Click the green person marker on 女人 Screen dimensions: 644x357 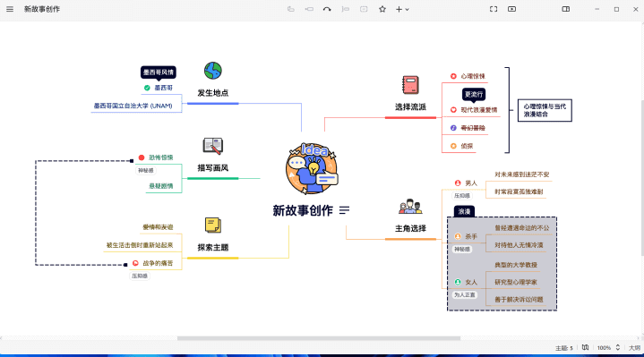pos(458,282)
